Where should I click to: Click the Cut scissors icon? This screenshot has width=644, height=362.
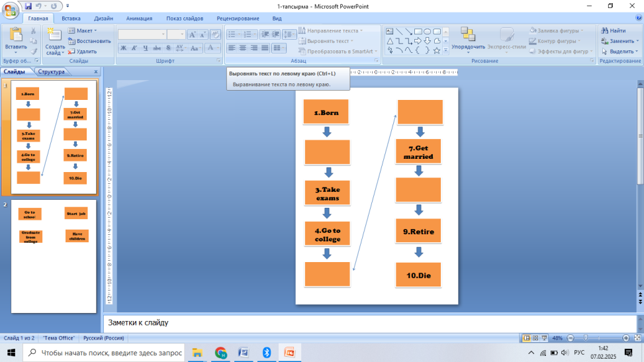[x=34, y=31]
